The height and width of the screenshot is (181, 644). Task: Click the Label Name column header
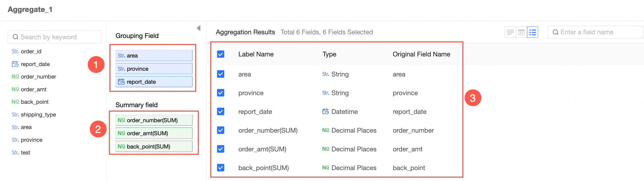(256, 54)
